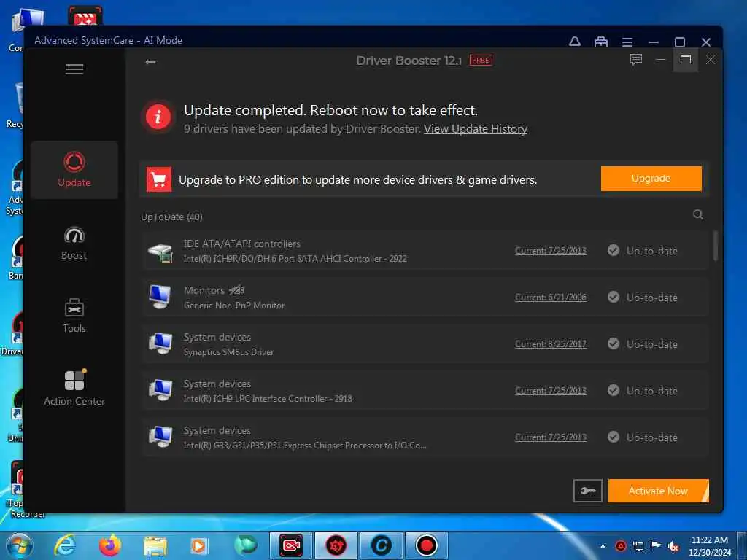
Task: Click the orange Upgrade button
Action: point(651,179)
